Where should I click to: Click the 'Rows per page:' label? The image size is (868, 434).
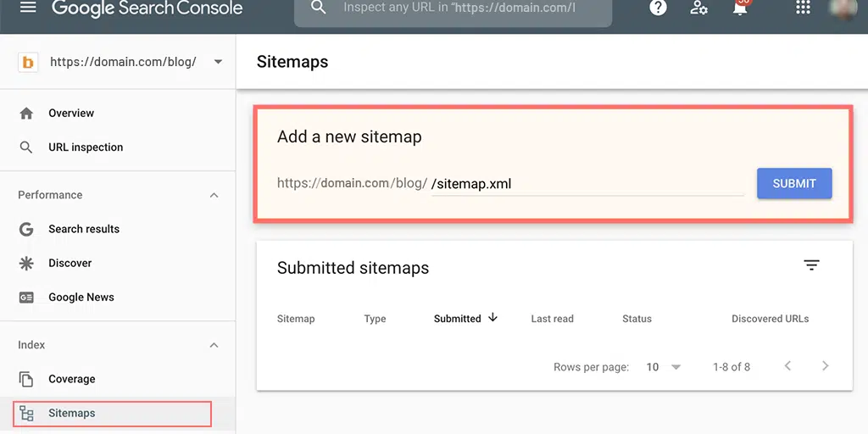tap(591, 367)
